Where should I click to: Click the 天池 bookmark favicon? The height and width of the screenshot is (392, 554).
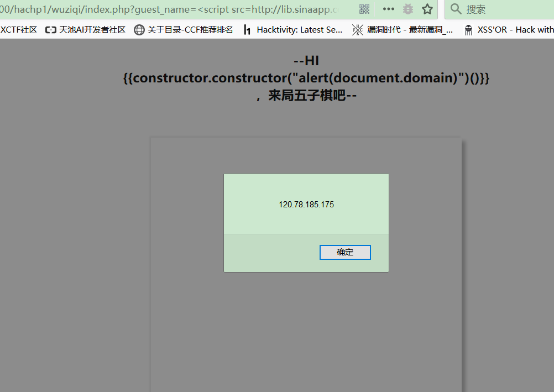pos(51,30)
